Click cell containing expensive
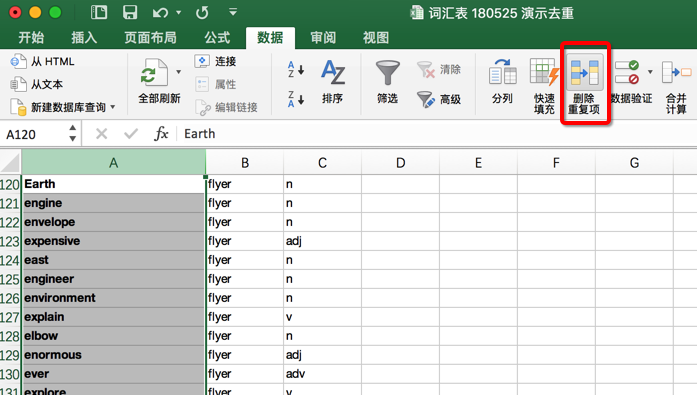697x395 pixels. [x=114, y=241]
